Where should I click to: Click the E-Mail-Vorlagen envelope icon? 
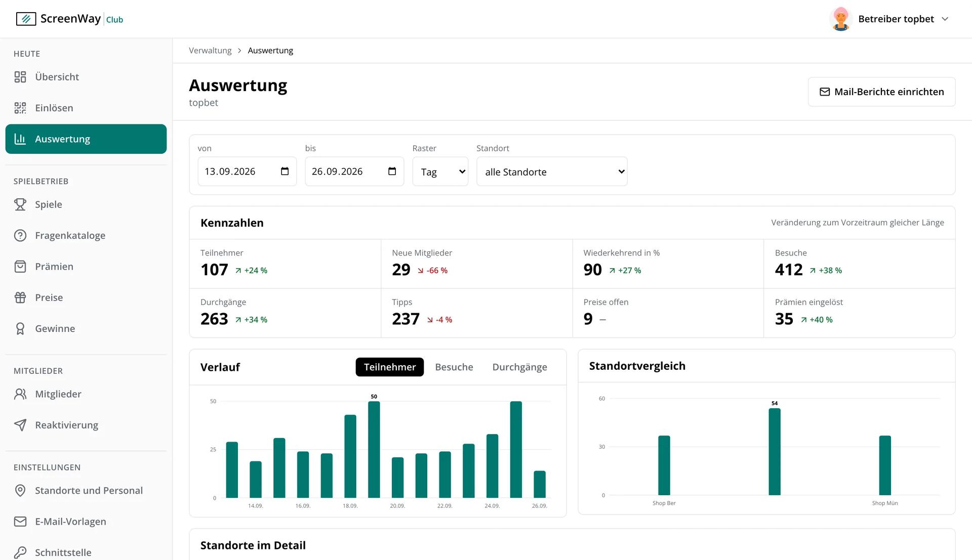20,522
